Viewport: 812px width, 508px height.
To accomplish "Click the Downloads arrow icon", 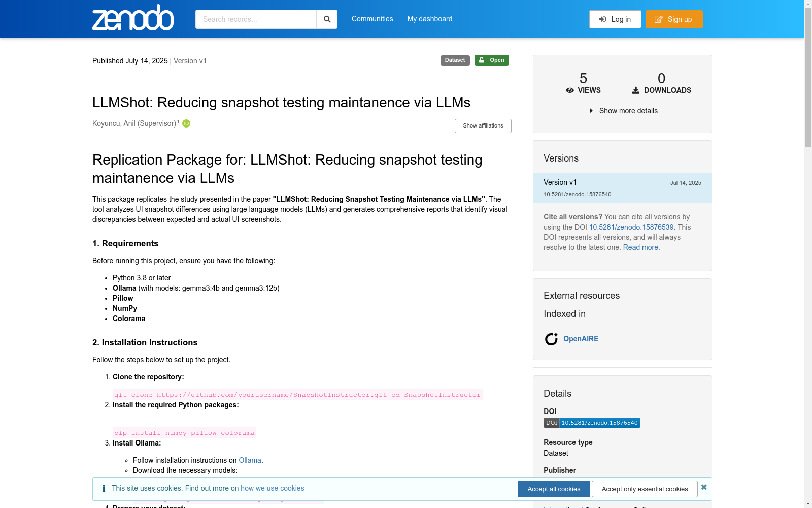I will tap(636, 90).
